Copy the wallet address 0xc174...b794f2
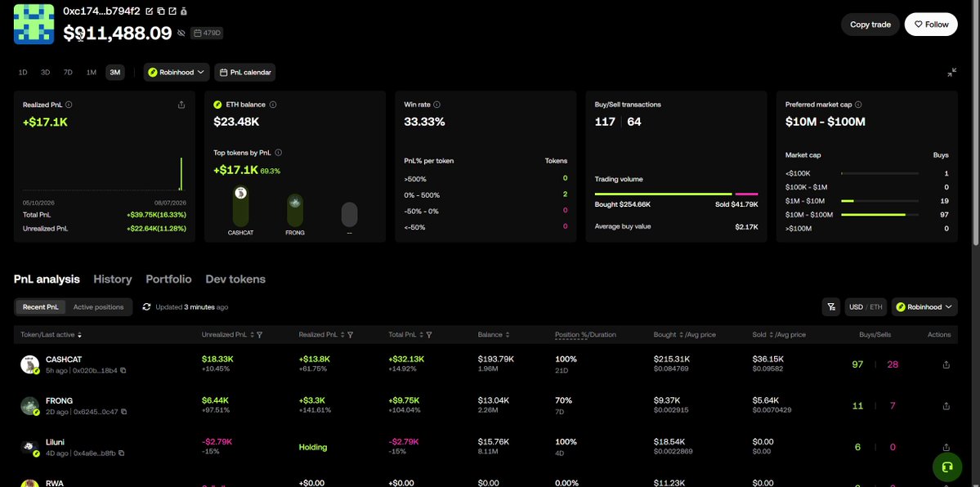This screenshot has height=487, width=980. pyautogui.click(x=161, y=11)
